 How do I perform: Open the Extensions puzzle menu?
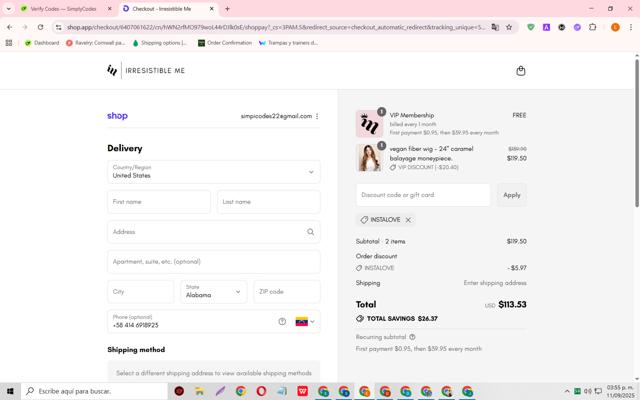593,27
